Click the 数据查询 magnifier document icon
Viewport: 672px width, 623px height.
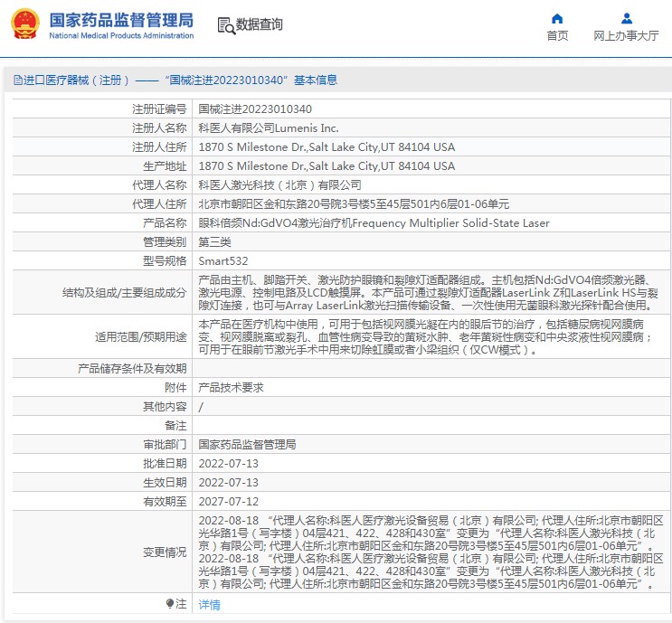(x=225, y=25)
